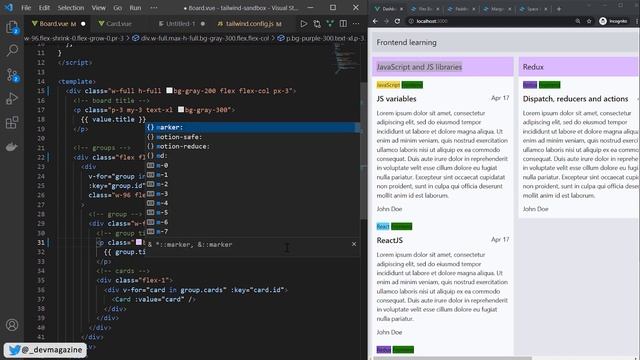
Task: Choose the m-5 suggestion
Action: point(252,212)
